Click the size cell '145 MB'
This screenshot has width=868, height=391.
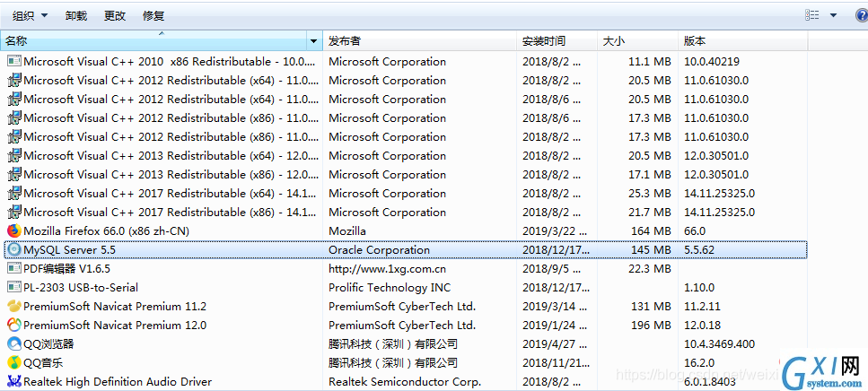point(651,249)
